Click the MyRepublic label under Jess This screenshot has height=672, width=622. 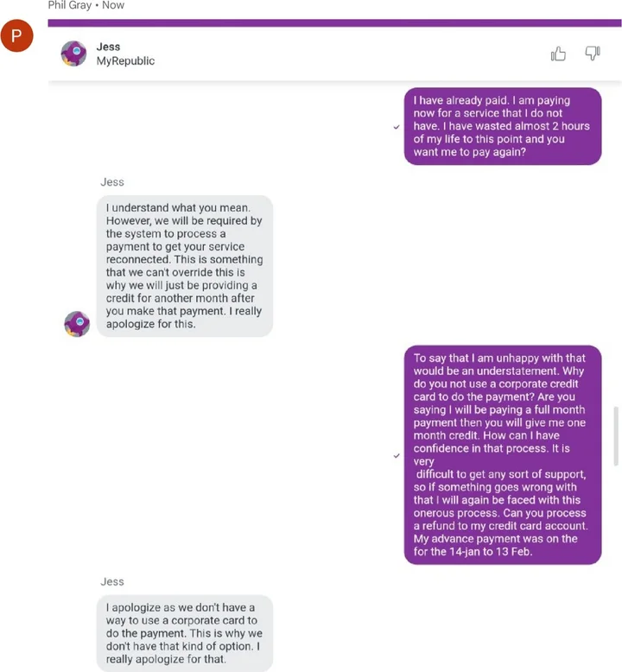tap(125, 61)
